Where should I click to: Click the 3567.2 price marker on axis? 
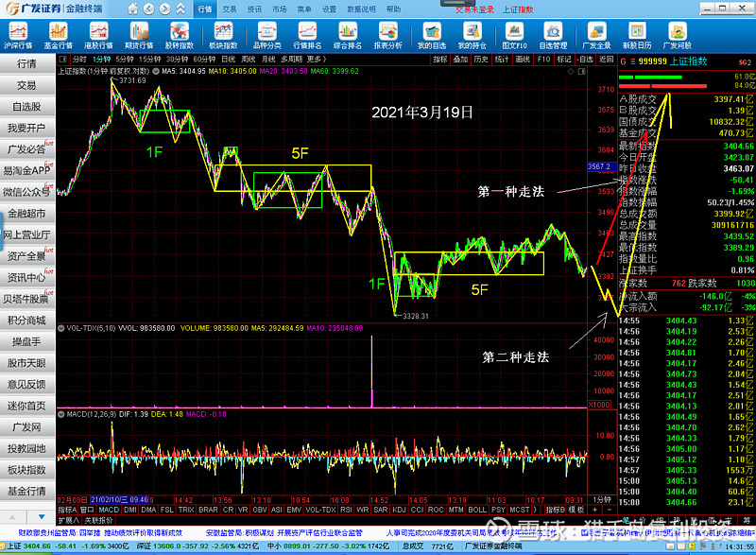pyautogui.click(x=602, y=166)
